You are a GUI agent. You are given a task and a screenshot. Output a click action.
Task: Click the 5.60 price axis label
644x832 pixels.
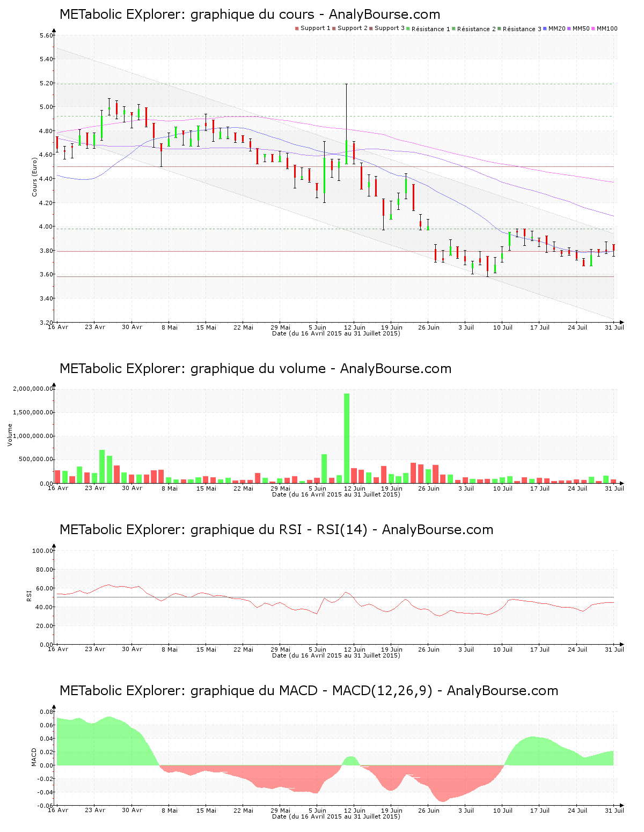pyautogui.click(x=47, y=35)
